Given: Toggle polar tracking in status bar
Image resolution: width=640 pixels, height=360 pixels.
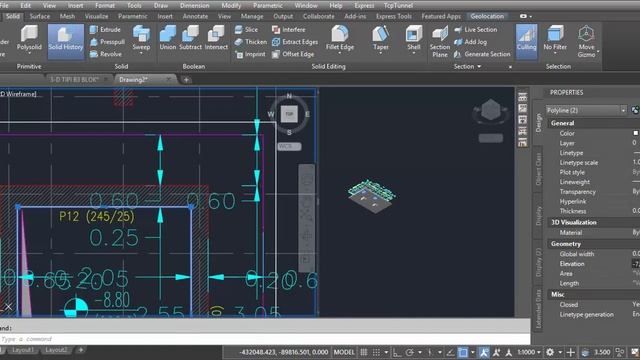Looking at the screenshot, I should coord(409,352).
